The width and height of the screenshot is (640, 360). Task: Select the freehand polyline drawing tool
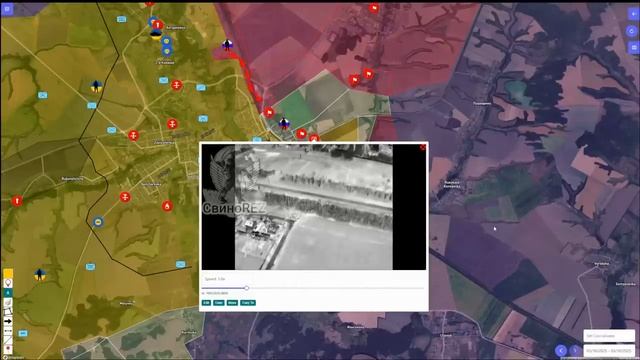pyautogui.click(x=8, y=302)
